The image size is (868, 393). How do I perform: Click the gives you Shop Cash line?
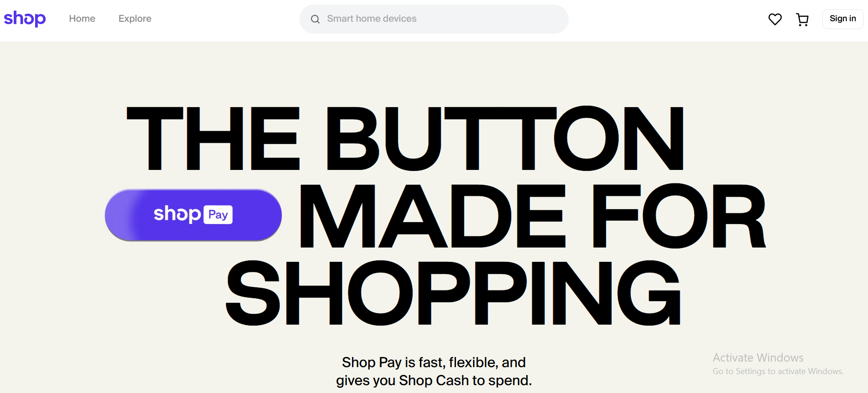434,381
